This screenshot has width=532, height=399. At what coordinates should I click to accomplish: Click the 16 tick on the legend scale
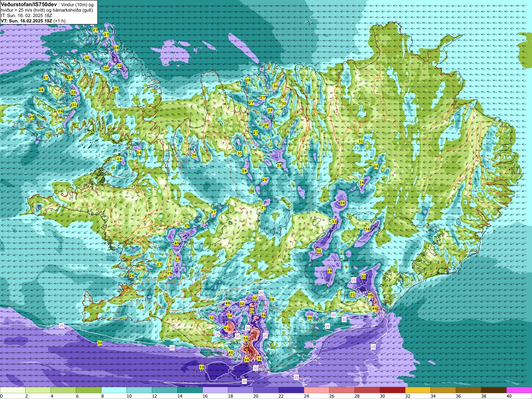coord(205,396)
